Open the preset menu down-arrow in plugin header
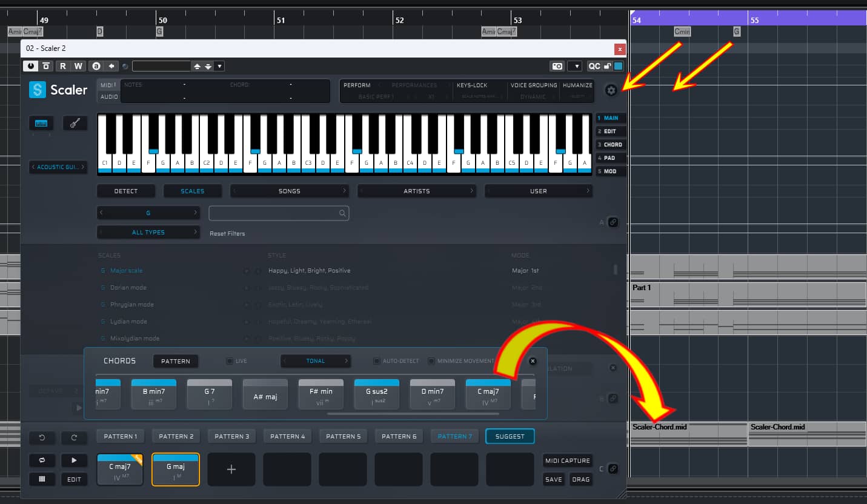The height and width of the screenshot is (504, 867). 219,66
